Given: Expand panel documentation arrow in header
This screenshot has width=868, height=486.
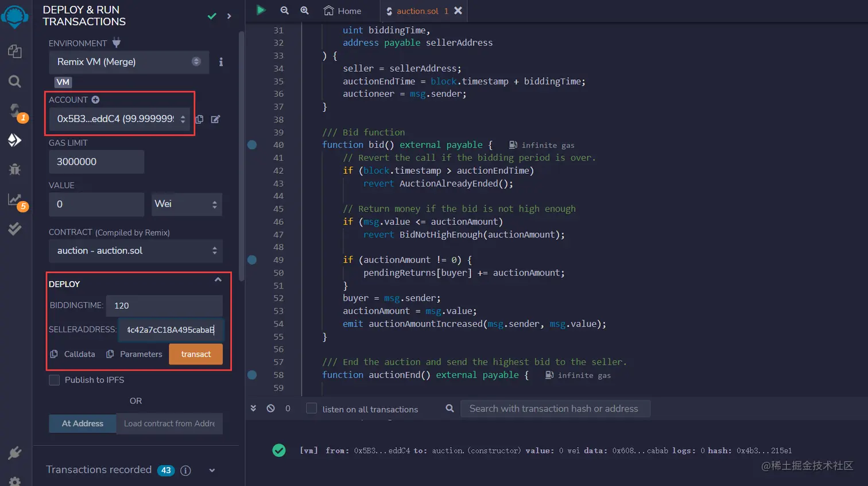Looking at the screenshot, I should click(229, 16).
